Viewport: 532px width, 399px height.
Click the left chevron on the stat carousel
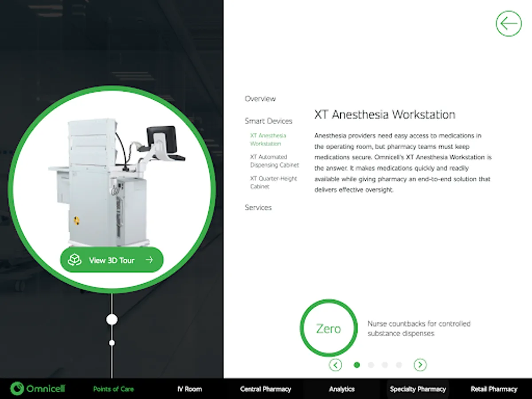[x=336, y=364]
